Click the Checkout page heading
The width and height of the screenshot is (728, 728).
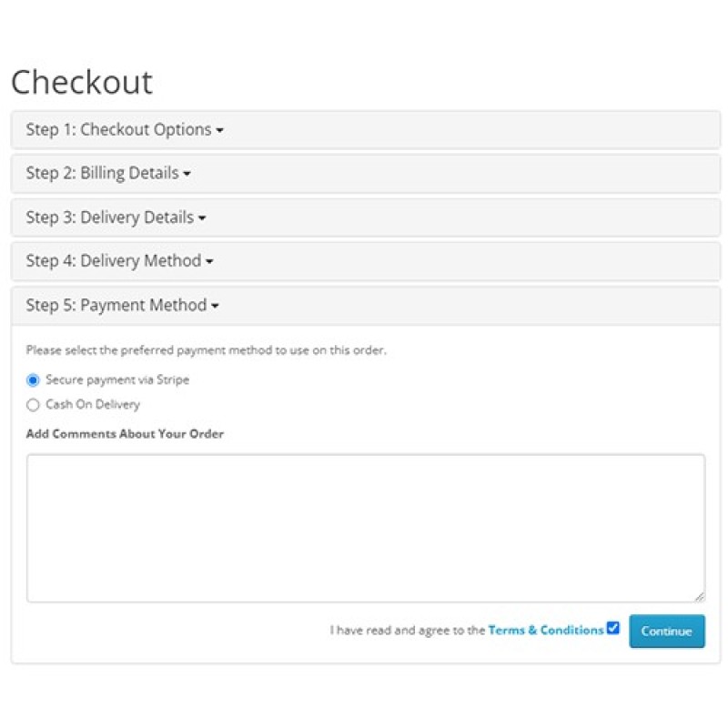(x=82, y=82)
